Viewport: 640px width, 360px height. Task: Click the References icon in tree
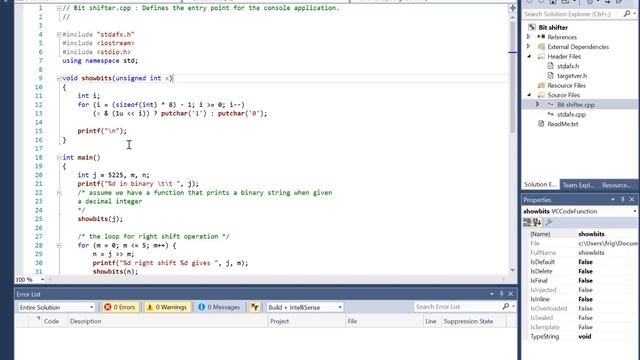[541, 37]
